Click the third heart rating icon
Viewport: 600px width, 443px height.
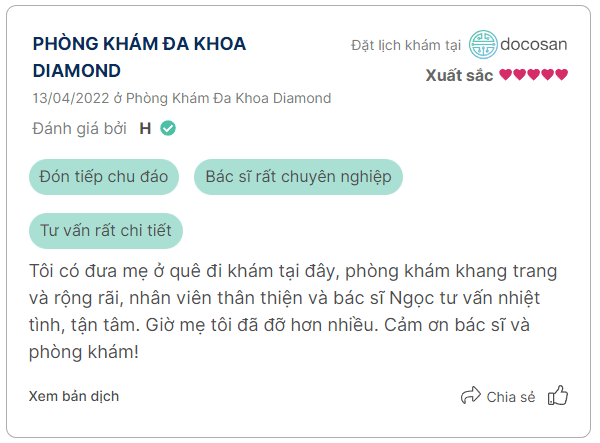pyautogui.click(x=534, y=75)
